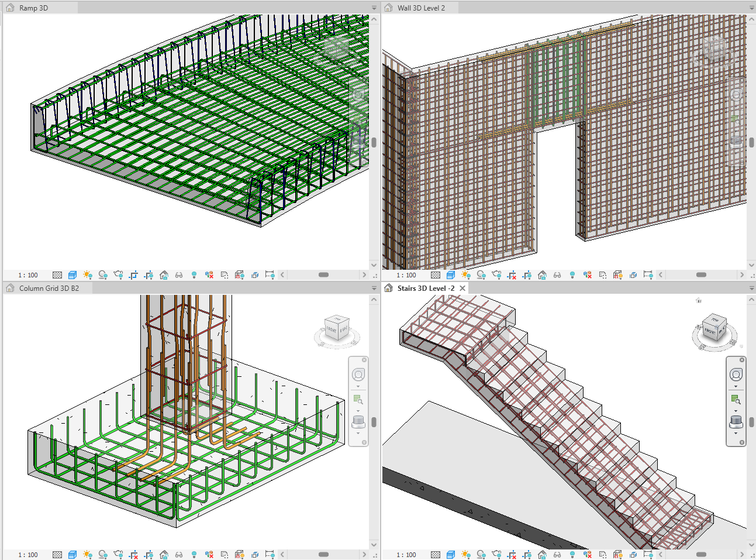Viewport: 756px width, 560px height.
Task: Open tab list arrow of Wall 3D Level 2 pane
Action: [x=752, y=8]
